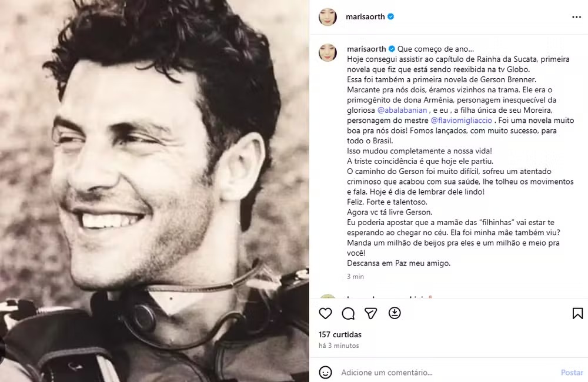Like the post with the heart icon
588x382 pixels.
(x=325, y=313)
